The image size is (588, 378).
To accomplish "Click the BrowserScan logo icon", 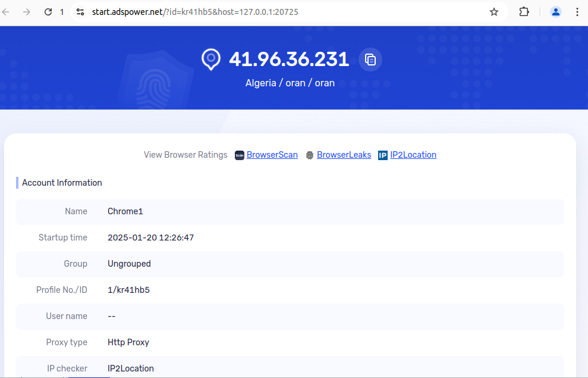I will pyautogui.click(x=240, y=155).
